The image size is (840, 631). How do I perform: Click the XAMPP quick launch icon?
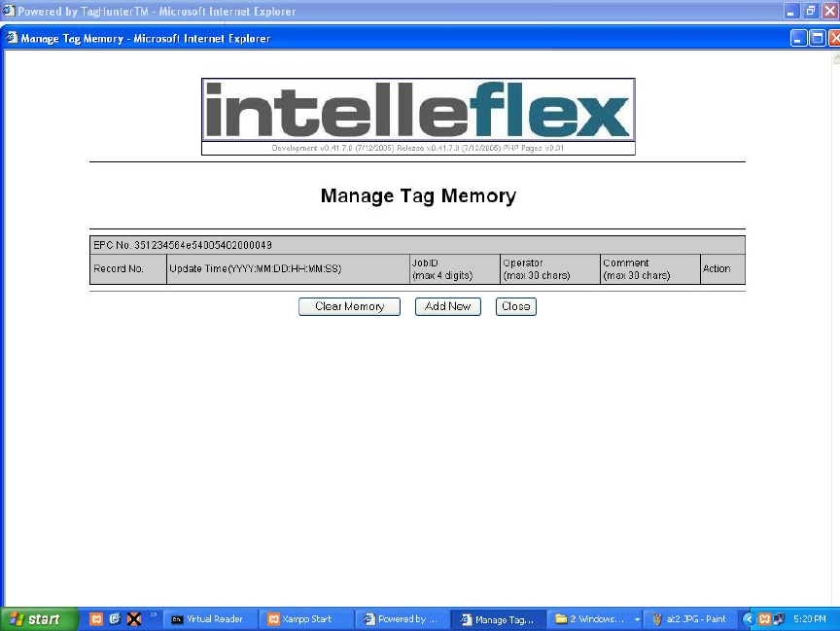tap(96, 619)
